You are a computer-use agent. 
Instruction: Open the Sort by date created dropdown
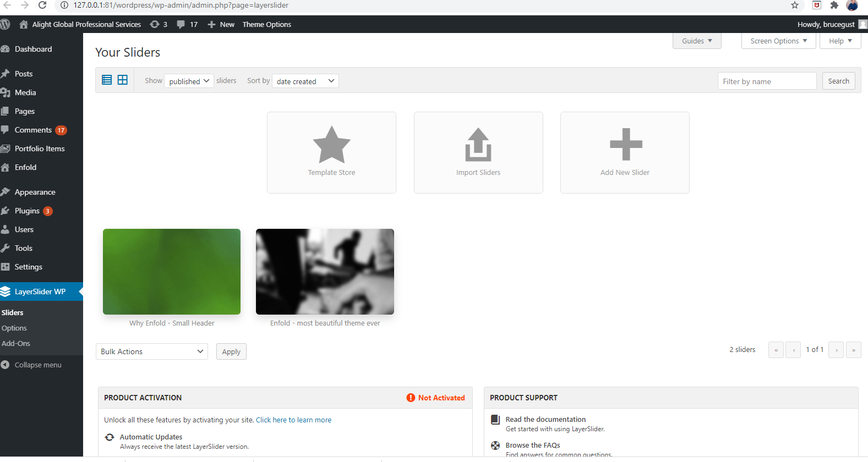[305, 81]
